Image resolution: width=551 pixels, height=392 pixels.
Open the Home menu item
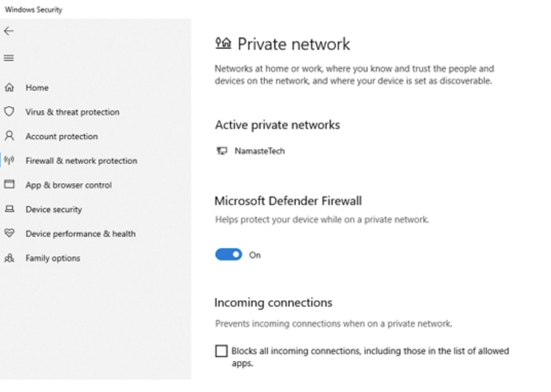(37, 88)
